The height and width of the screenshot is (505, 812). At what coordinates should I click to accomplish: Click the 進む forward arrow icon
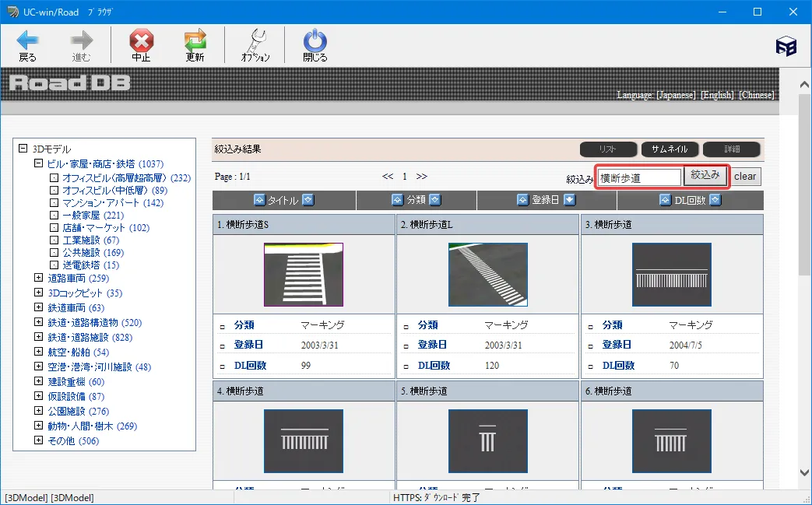(x=82, y=41)
